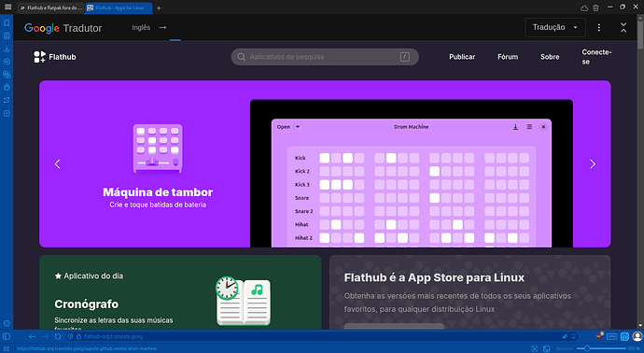
Task: Open Google Translate three-dot options menu
Action: (599, 27)
